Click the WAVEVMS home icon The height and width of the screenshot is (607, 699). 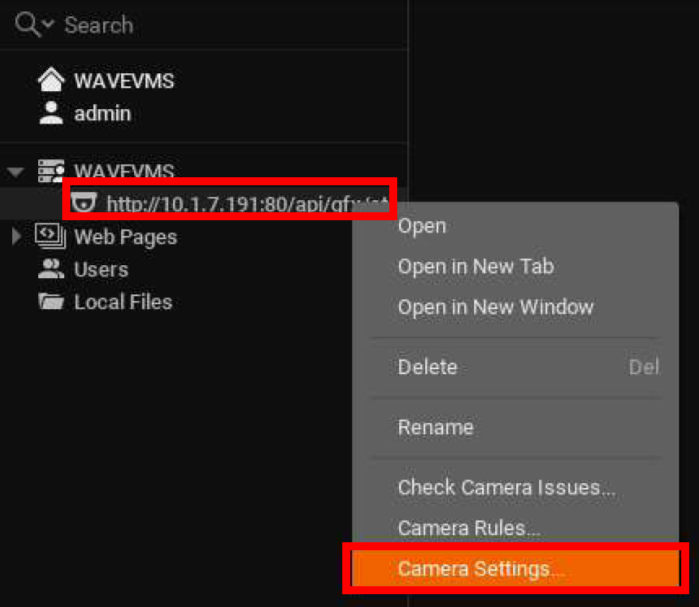point(50,80)
